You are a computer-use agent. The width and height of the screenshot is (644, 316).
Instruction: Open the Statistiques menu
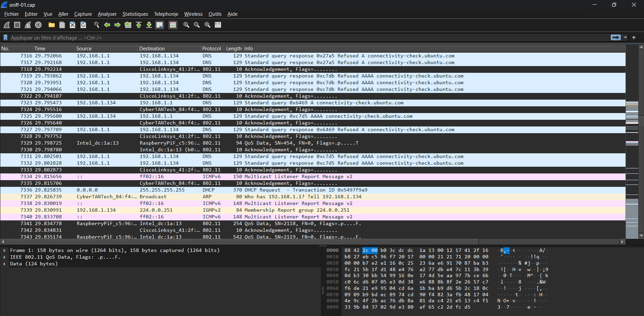(x=135, y=14)
